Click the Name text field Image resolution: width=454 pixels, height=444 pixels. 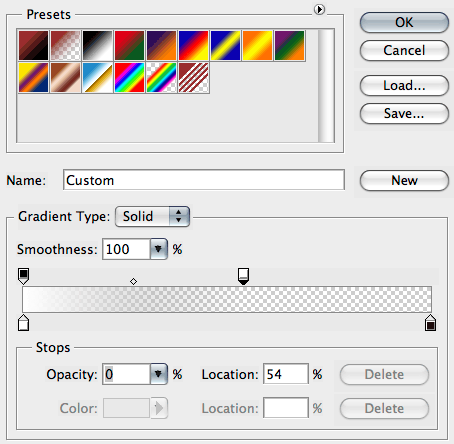204,180
